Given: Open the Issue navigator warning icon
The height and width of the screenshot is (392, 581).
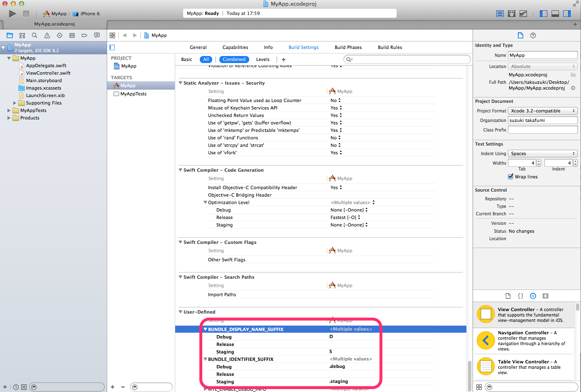Looking at the screenshot, I should [47, 36].
